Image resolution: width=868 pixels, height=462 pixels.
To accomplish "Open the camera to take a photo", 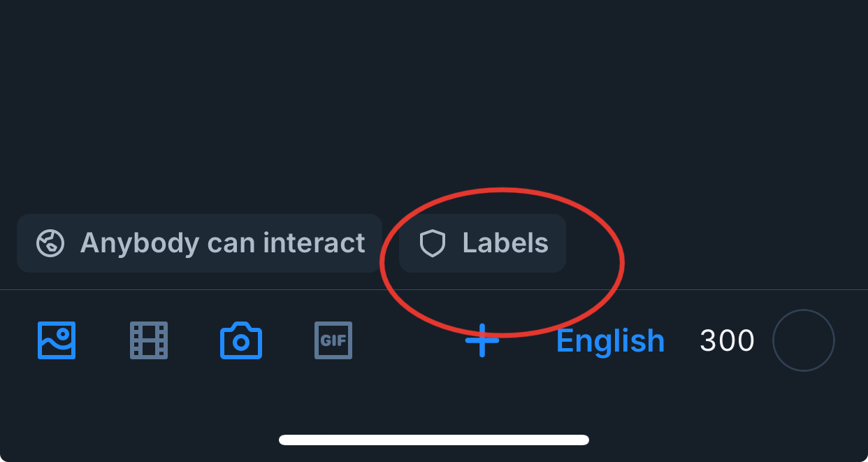I will (x=241, y=341).
